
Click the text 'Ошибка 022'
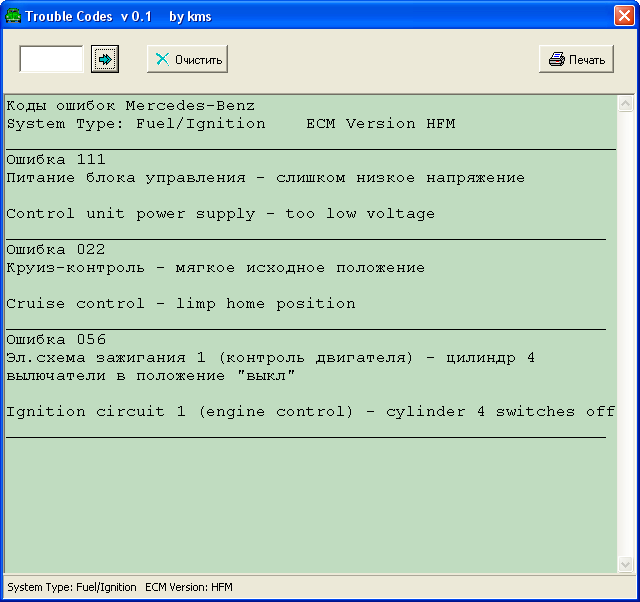pos(56,249)
